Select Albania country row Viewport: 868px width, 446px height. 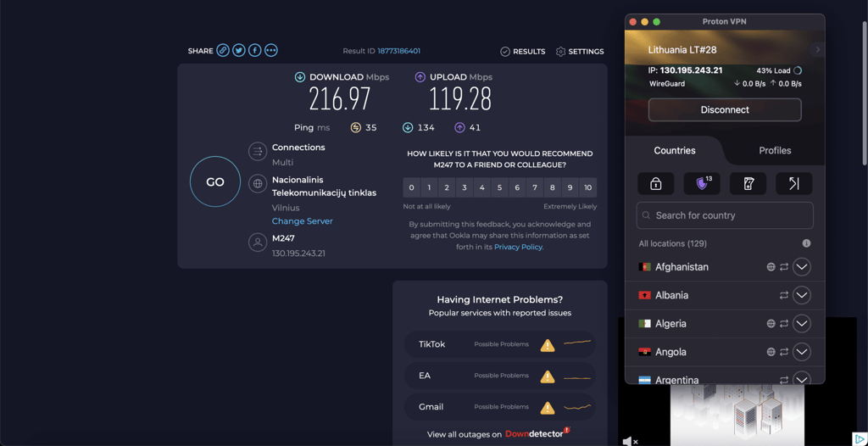pyautogui.click(x=725, y=295)
